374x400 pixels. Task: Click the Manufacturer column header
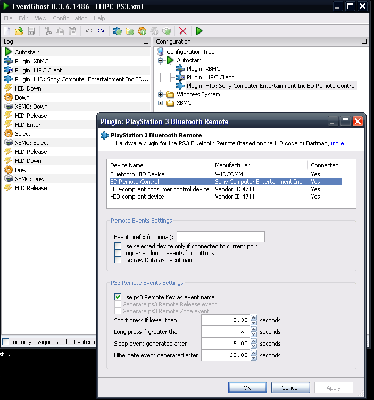(260, 165)
